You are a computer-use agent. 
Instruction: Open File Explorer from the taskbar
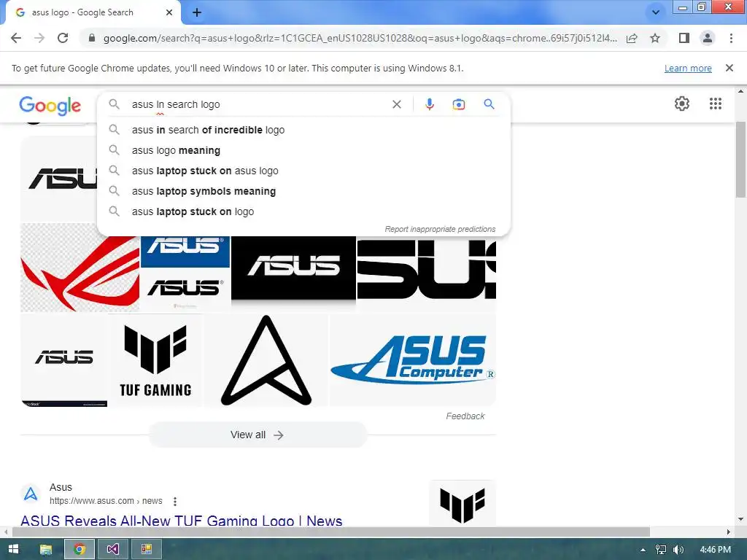pos(46,550)
